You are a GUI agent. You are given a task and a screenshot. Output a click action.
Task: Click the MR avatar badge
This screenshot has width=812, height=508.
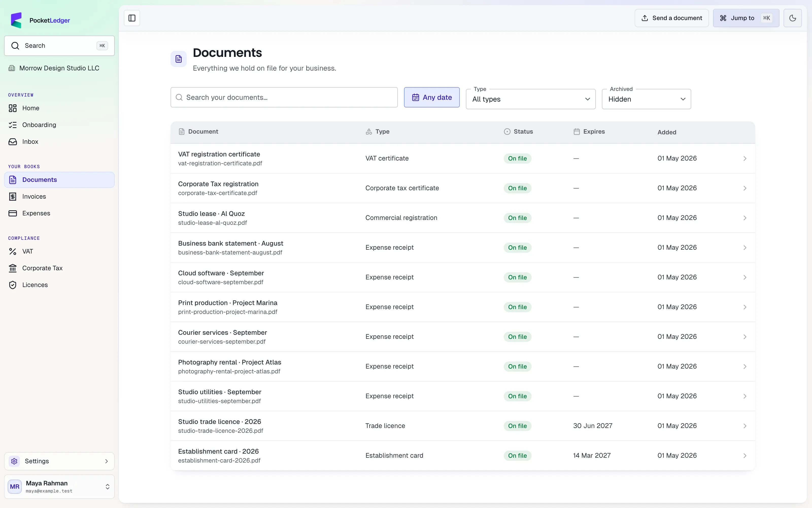coord(15,486)
